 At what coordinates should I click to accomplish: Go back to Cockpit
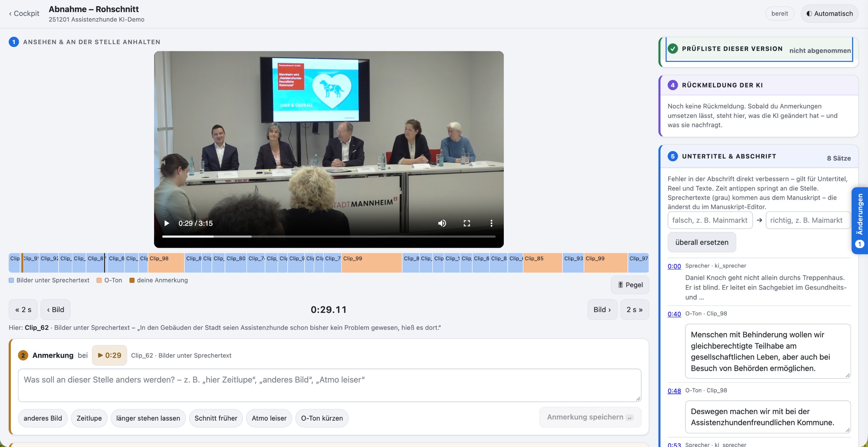[x=24, y=13]
